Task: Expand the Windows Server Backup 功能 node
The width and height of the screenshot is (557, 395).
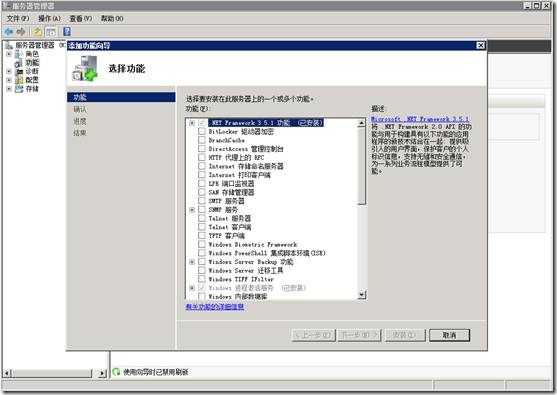Action: click(x=192, y=262)
